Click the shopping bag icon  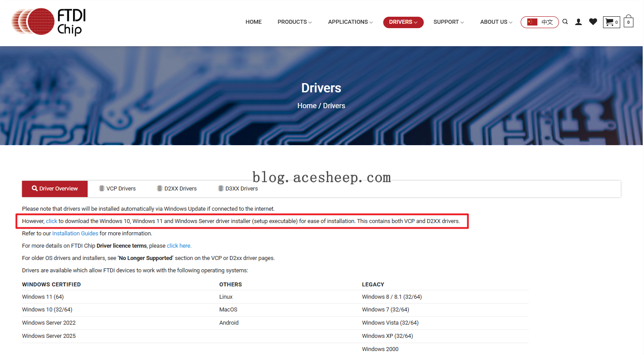[629, 21]
